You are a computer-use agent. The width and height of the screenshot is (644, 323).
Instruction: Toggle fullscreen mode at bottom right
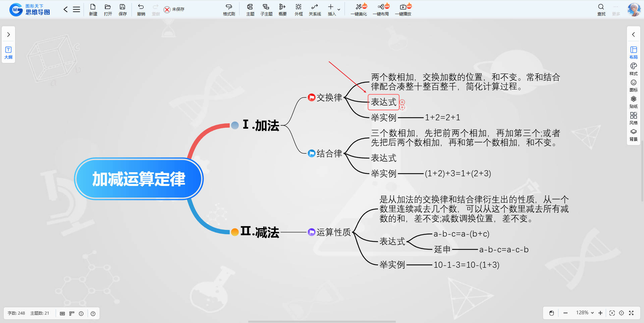(631, 313)
